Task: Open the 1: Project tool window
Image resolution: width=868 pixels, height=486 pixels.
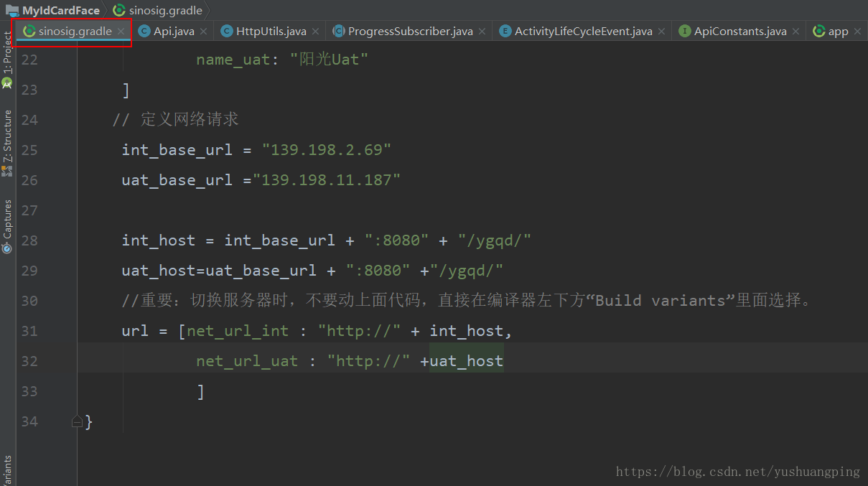Action: coord(7,52)
